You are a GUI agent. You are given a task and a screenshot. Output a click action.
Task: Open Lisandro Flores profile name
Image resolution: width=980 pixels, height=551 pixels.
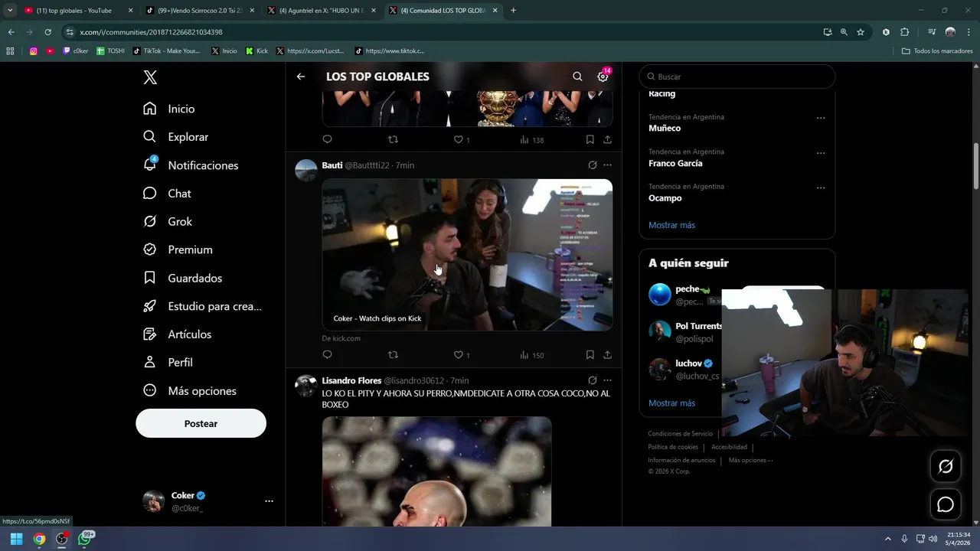click(x=351, y=380)
